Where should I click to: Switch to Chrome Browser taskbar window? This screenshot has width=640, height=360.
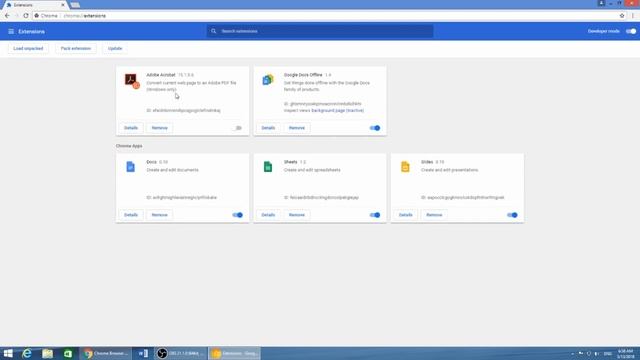click(x=106, y=353)
